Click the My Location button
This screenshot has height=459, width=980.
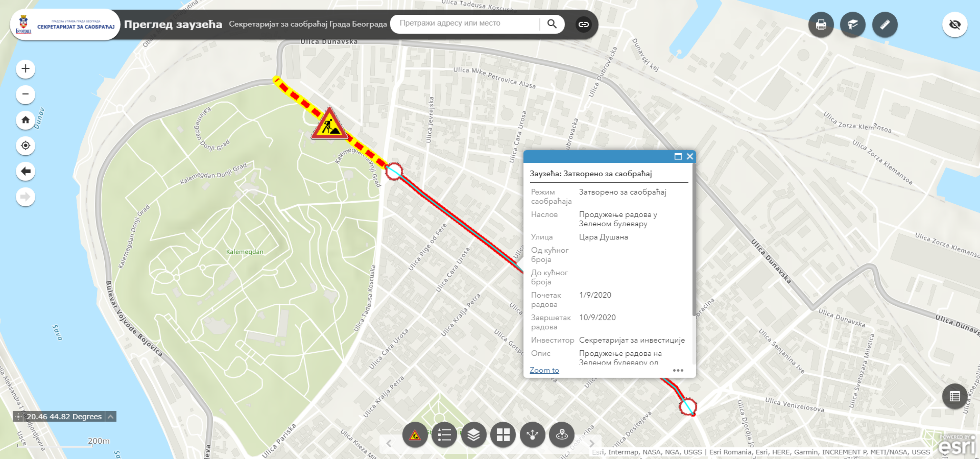coord(25,145)
